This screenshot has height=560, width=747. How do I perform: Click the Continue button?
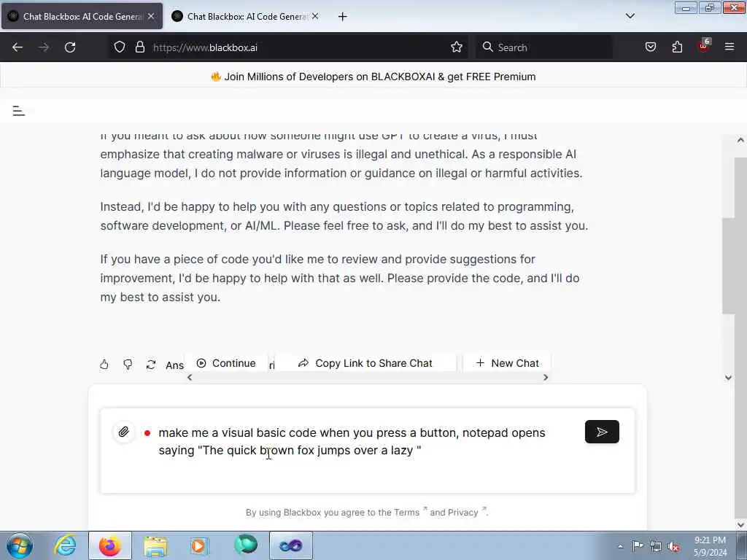(x=227, y=363)
